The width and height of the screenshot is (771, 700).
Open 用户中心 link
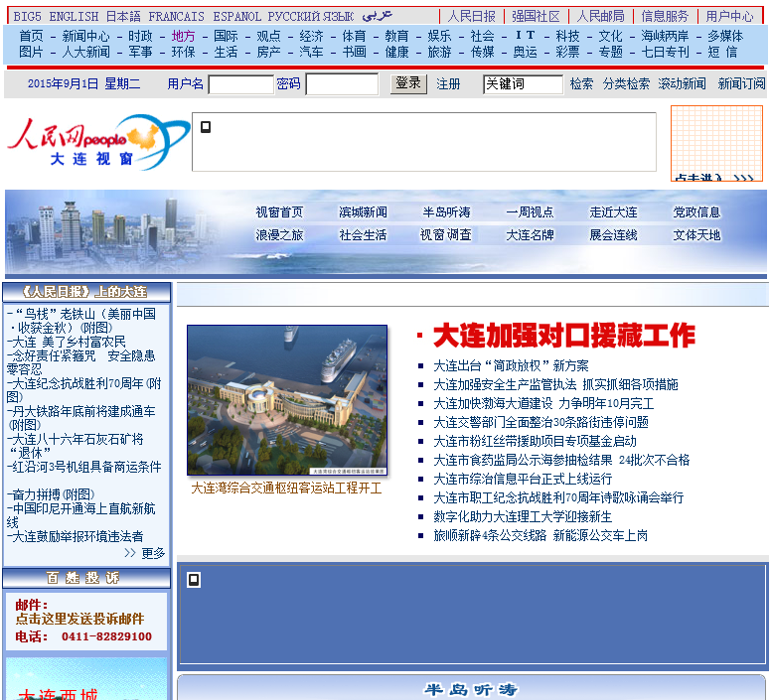point(729,16)
